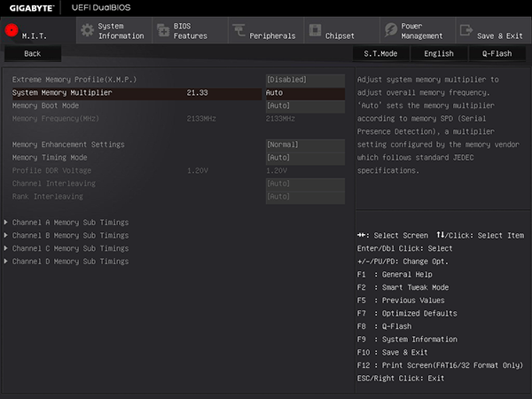
Task: Click the GIGABYTE logo
Action: tap(32, 8)
